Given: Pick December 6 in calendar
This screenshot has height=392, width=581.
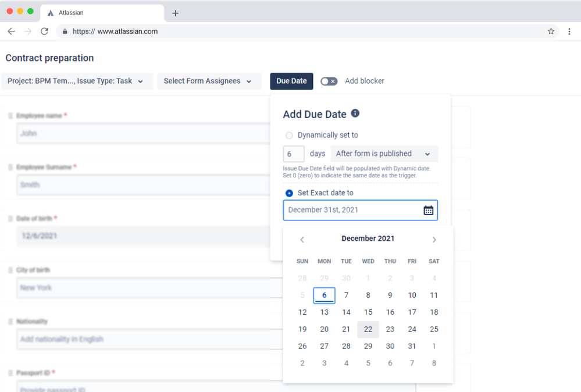Looking at the screenshot, I should (324, 295).
